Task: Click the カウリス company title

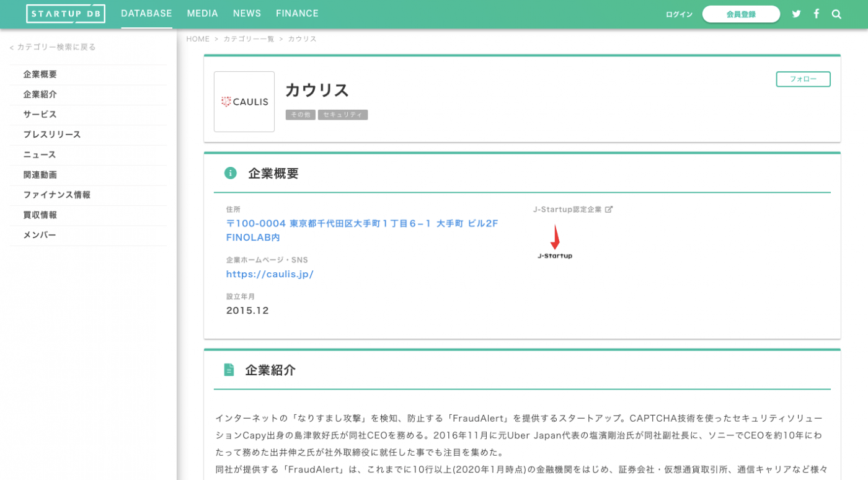Action: [x=317, y=91]
